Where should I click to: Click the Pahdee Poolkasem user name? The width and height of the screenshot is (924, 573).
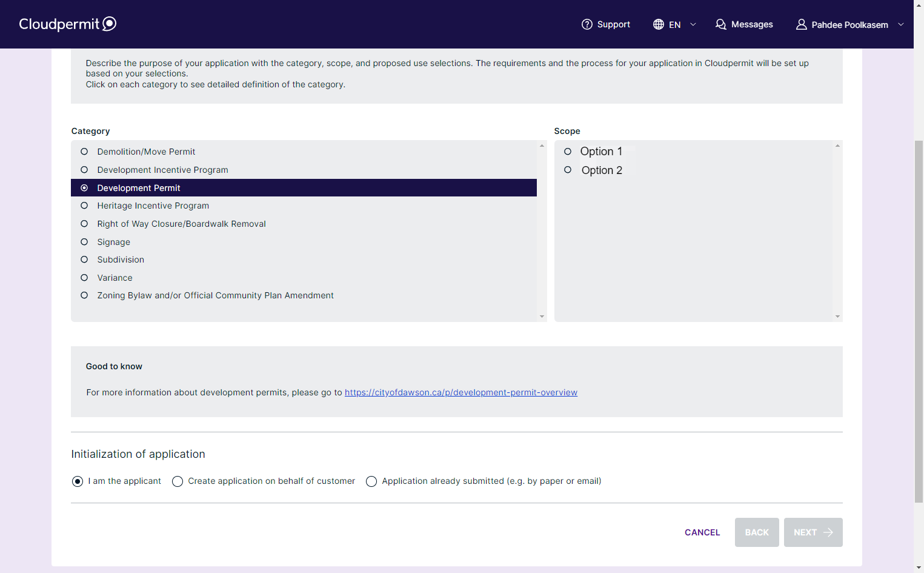(x=849, y=25)
